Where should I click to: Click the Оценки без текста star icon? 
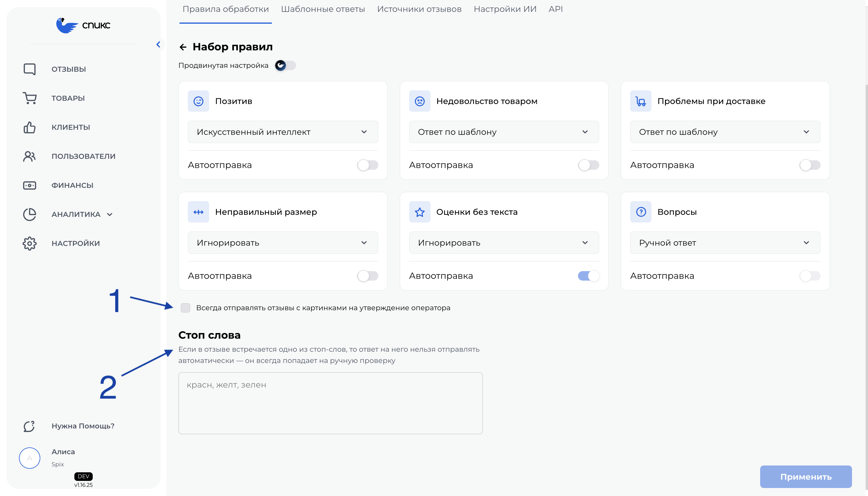[x=419, y=212]
